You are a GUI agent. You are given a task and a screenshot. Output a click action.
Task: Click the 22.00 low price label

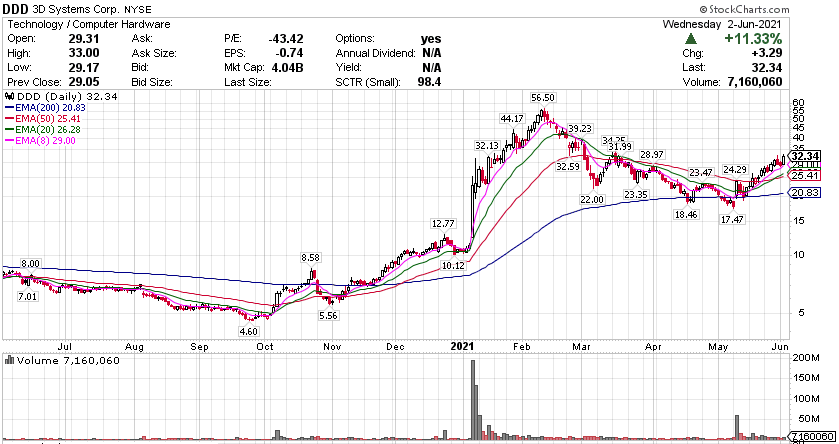[592, 199]
